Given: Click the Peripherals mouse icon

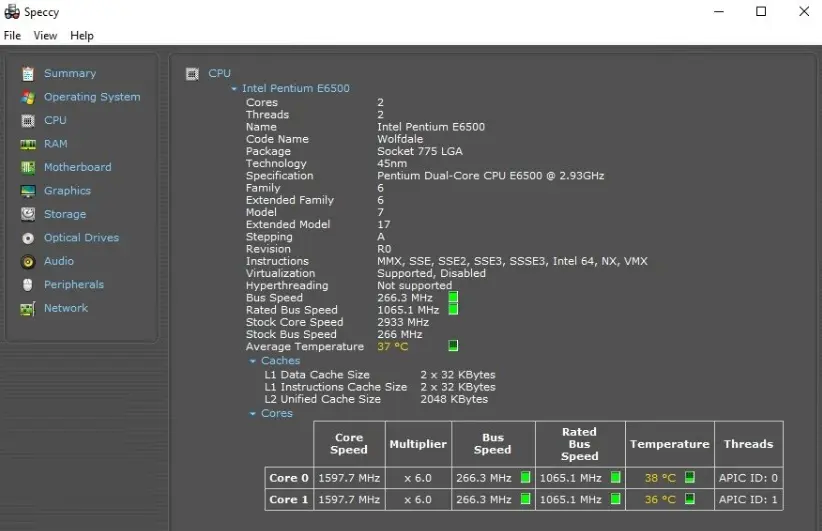Looking at the screenshot, I should tap(28, 285).
